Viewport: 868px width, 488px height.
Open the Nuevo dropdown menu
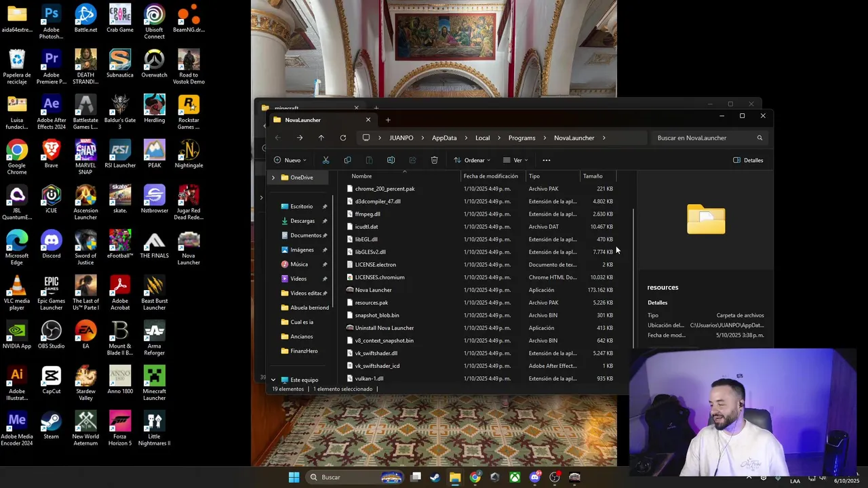coord(290,160)
